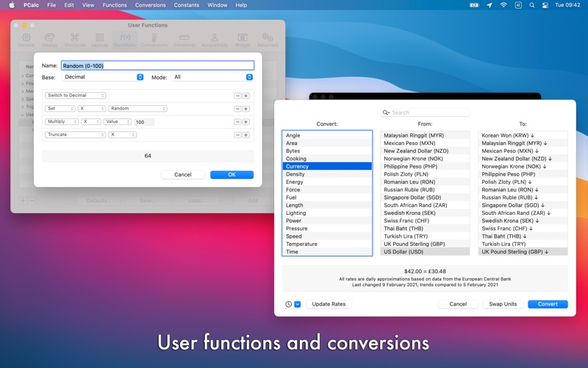Open the File menu

coord(51,5)
